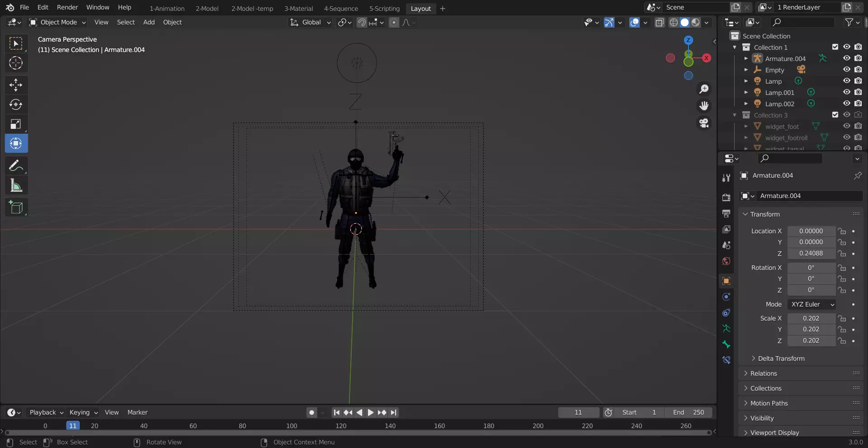Hide Armature.004 in viewport via eye icon
Screen dimensions: 868x448
click(846, 58)
